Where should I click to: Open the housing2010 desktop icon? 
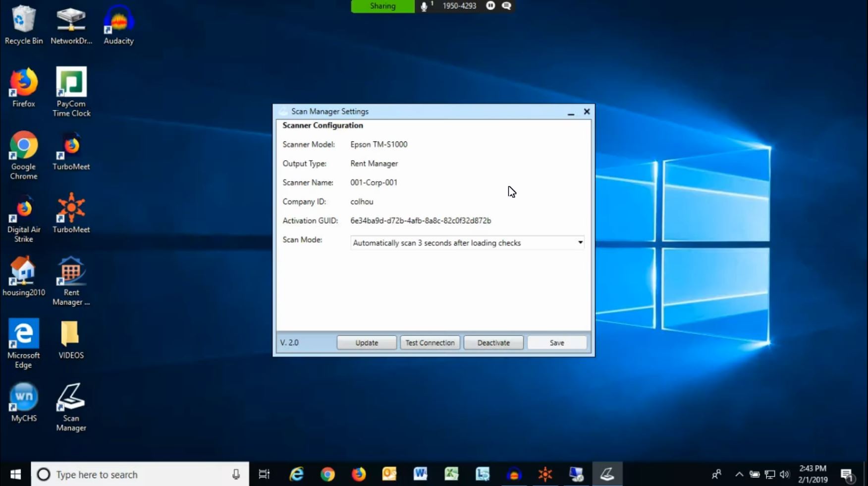[x=23, y=277]
